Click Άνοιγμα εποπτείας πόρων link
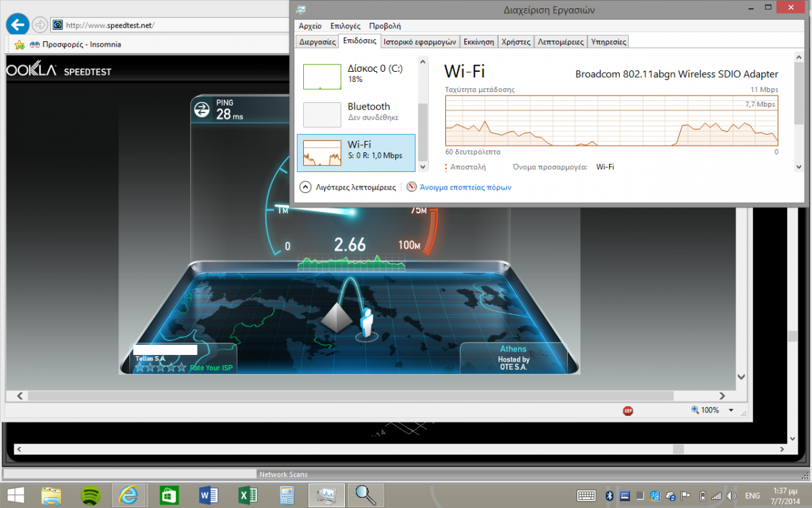This screenshot has height=508, width=812. click(x=466, y=187)
